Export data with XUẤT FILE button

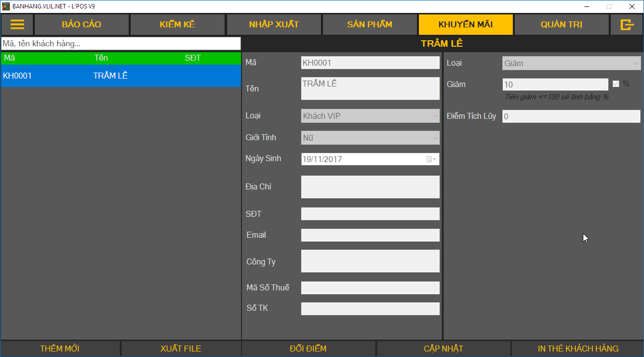coord(181,349)
